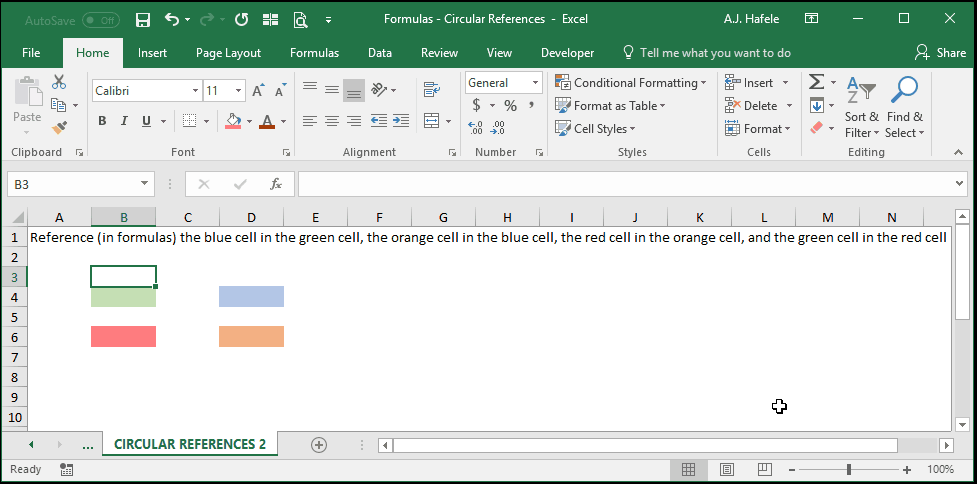Click the Wrap Text icon
The width and height of the screenshot is (977, 484).
(x=431, y=90)
